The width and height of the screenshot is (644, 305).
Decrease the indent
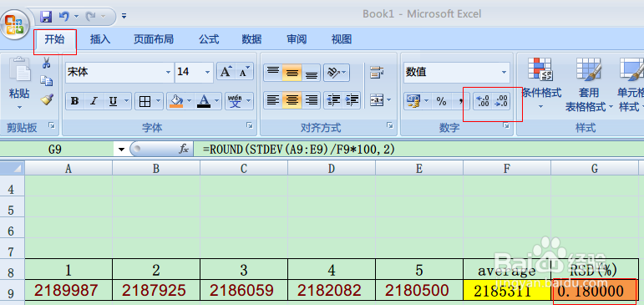[x=334, y=100]
